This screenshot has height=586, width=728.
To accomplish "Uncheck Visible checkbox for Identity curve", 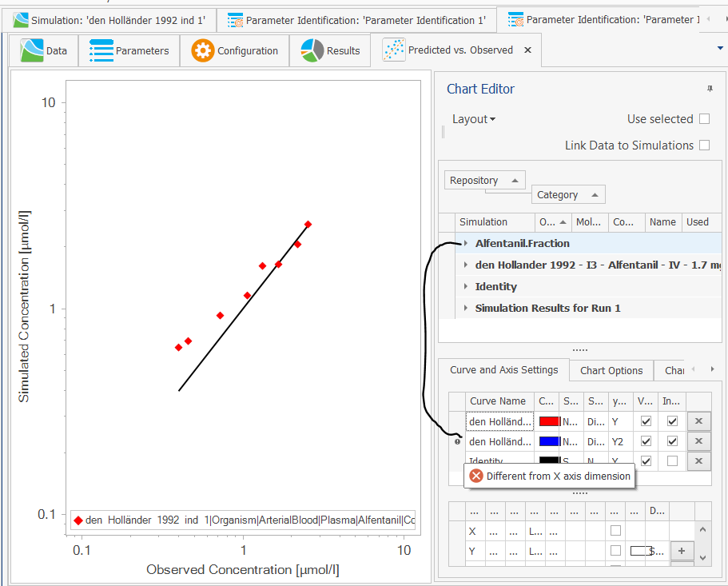I will click(x=646, y=460).
